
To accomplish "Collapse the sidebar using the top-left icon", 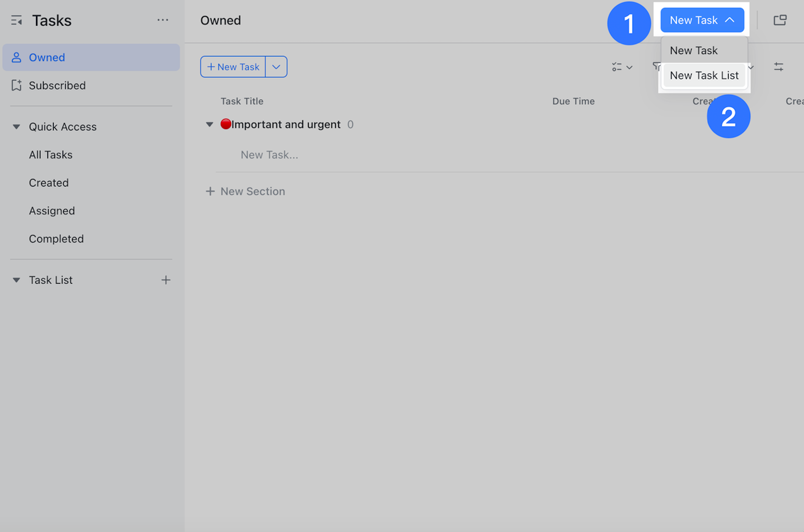I will (16, 20).
